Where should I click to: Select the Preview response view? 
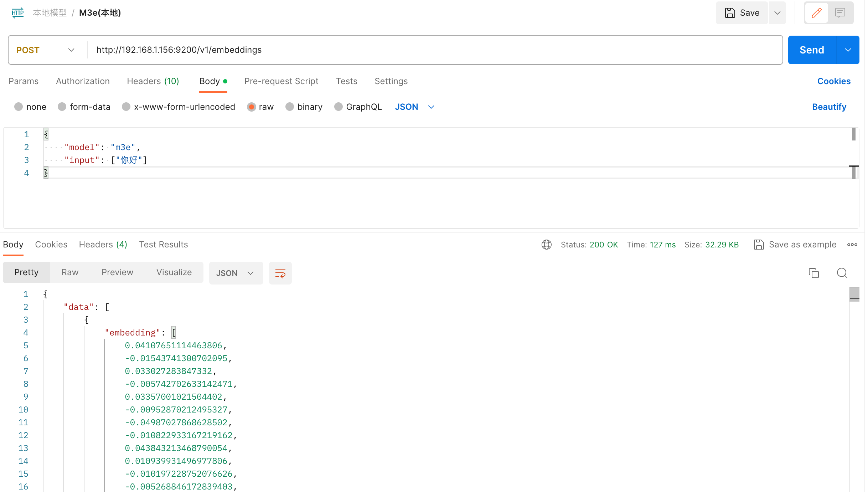click(x=117, y=272)
